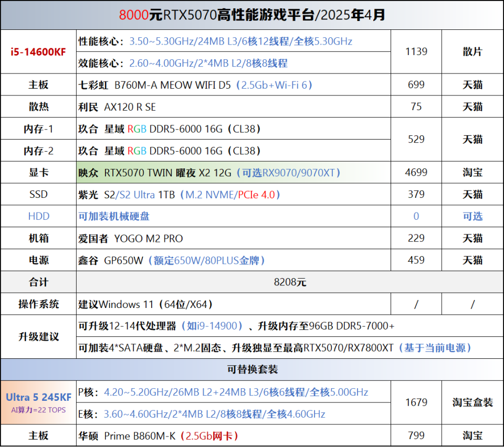The image size is (504, 447).
Task: Click 天猫 source in the 利民 cooler row
Action: click(x=472, y=107)
